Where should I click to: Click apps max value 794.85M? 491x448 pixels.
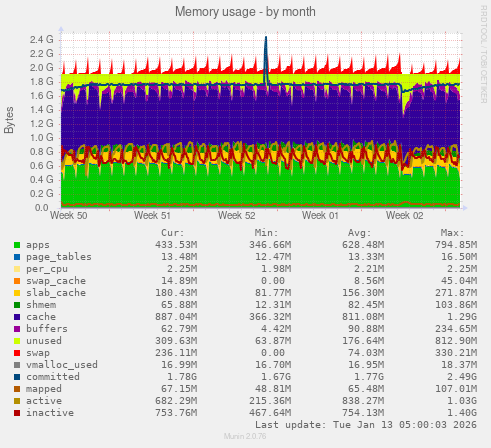456,245
